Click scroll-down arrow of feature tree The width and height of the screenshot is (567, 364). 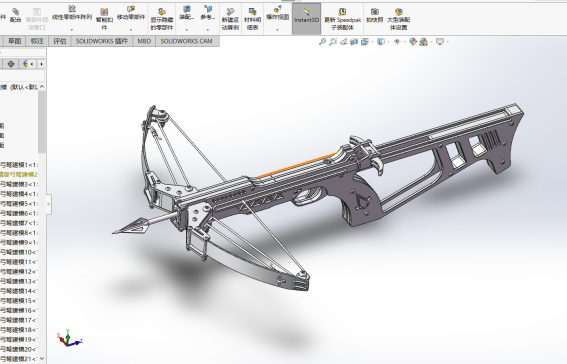pos(42,359)
